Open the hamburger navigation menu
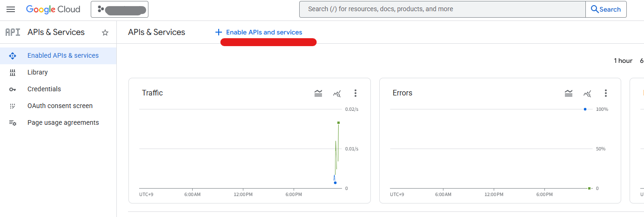Screen dimensions: 644x217 coord(11,9)
